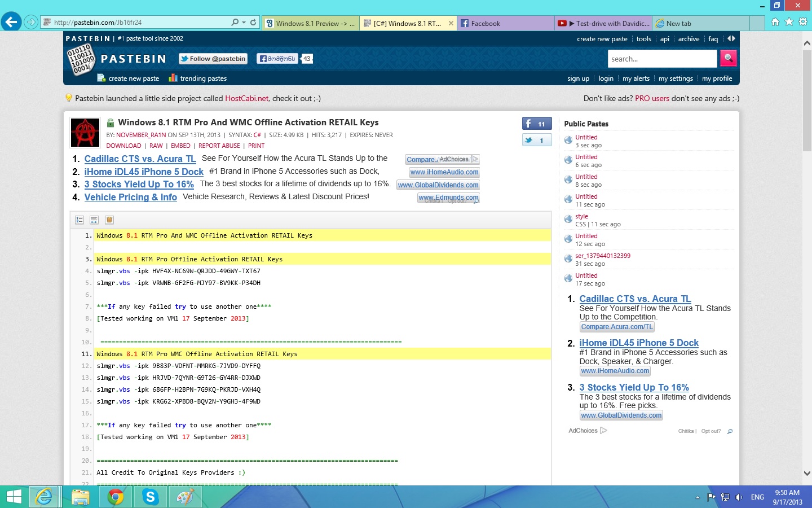Close the [C#] Windows 8.1 RT tab
This screenshot has height=508, width=812.
click(x=451, y=23)
